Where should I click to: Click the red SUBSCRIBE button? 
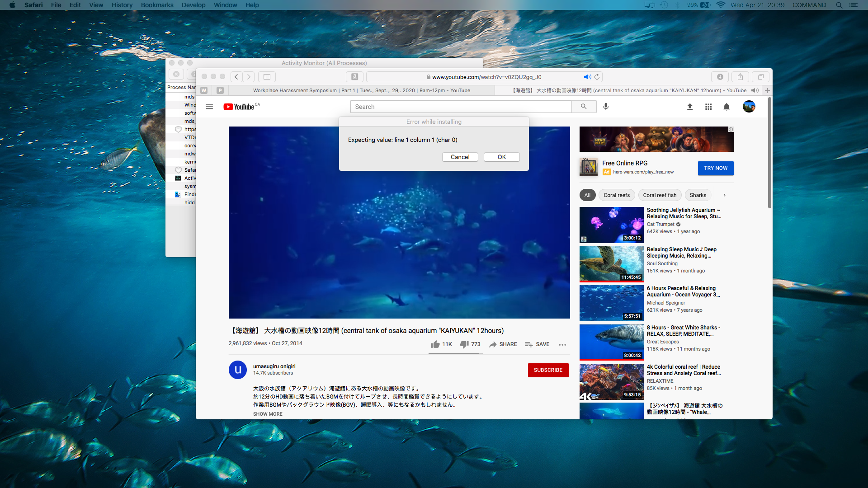point(548,370)
